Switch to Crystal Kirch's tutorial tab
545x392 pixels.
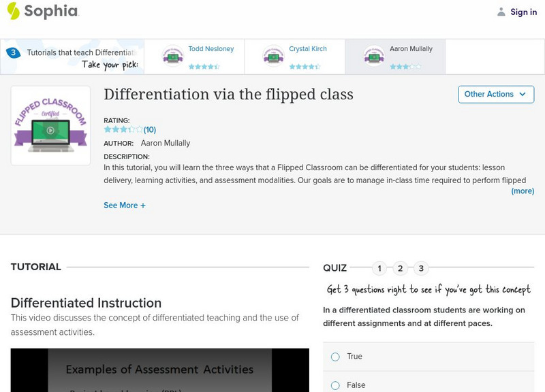308,49
